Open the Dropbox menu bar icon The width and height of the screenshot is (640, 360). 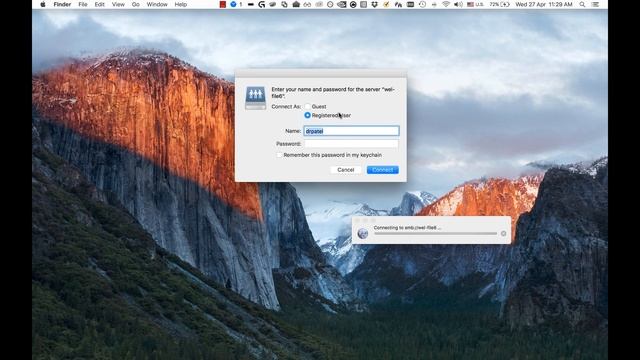pyautogui.click(x=375, y=4)
